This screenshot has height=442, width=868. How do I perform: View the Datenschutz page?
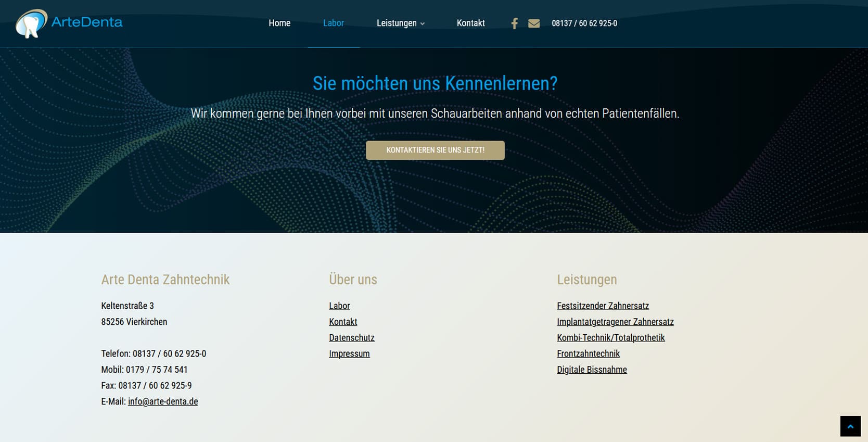[x=351, y=338]
